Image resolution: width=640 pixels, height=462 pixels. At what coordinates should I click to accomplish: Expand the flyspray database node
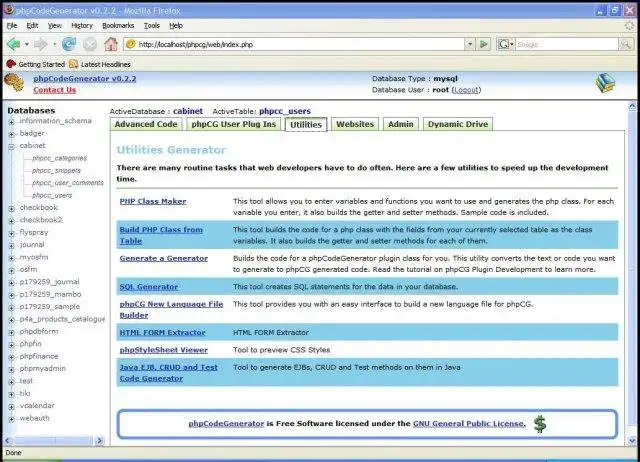click(11, 233)
